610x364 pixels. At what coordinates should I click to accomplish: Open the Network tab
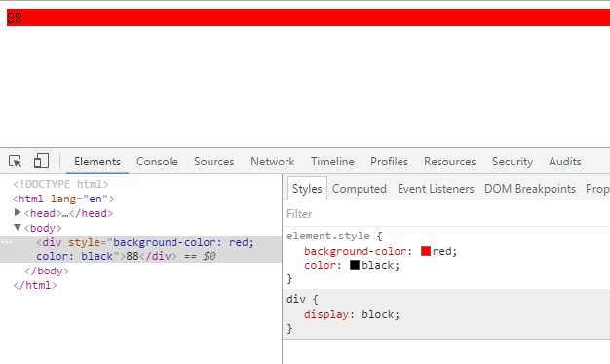(x=272, y=162)
